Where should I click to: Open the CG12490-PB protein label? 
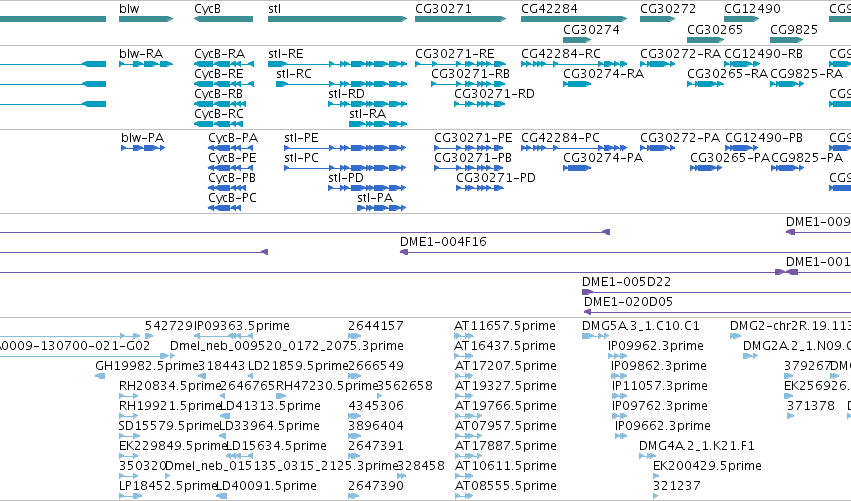click(764, 138)
